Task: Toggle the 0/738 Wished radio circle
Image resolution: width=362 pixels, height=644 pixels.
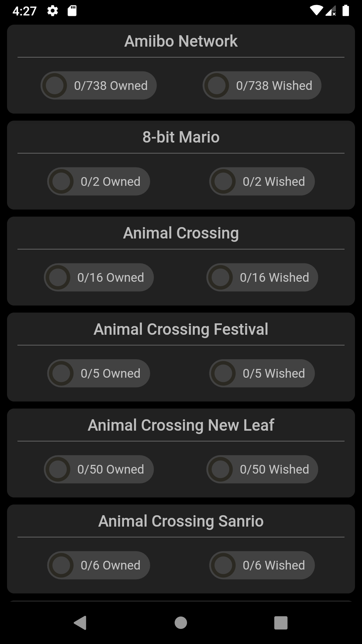Action: [x=217, y=86]
